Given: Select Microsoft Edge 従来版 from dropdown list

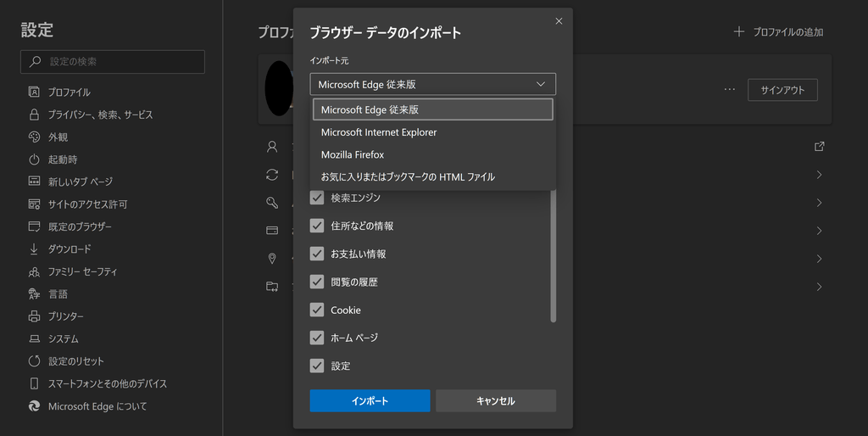Looking at the screenshot, I should pyautogui.click(x=433, y=109).
